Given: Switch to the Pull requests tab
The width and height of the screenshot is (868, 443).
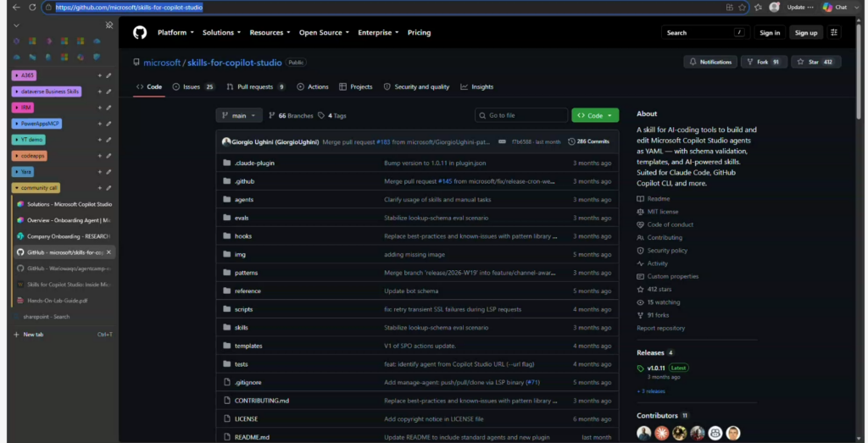Looking at the screenshot, I should [256, 87].
